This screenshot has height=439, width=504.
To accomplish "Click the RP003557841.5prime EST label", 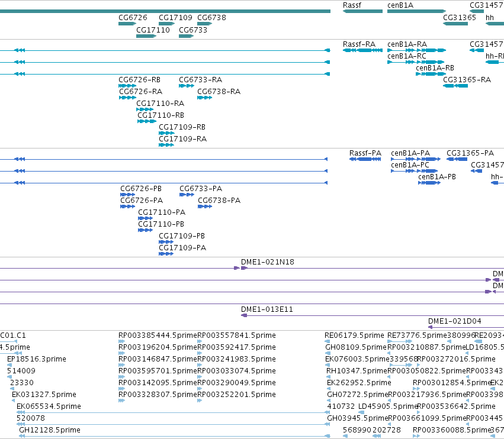I will [236, 335].
